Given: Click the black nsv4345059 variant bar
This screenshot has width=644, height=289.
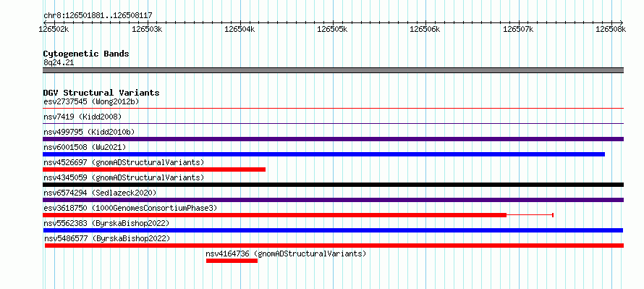Looking at the screenshot, I should 333,185.
